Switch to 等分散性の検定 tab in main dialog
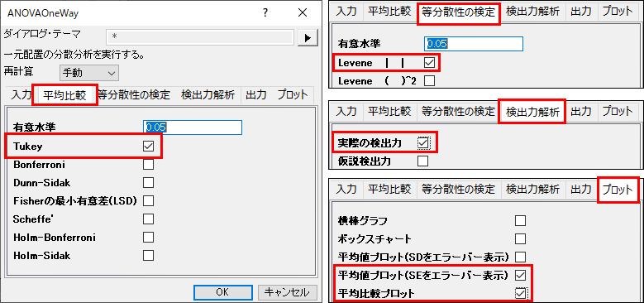This screenshot has width=644, height=303. 134,95
